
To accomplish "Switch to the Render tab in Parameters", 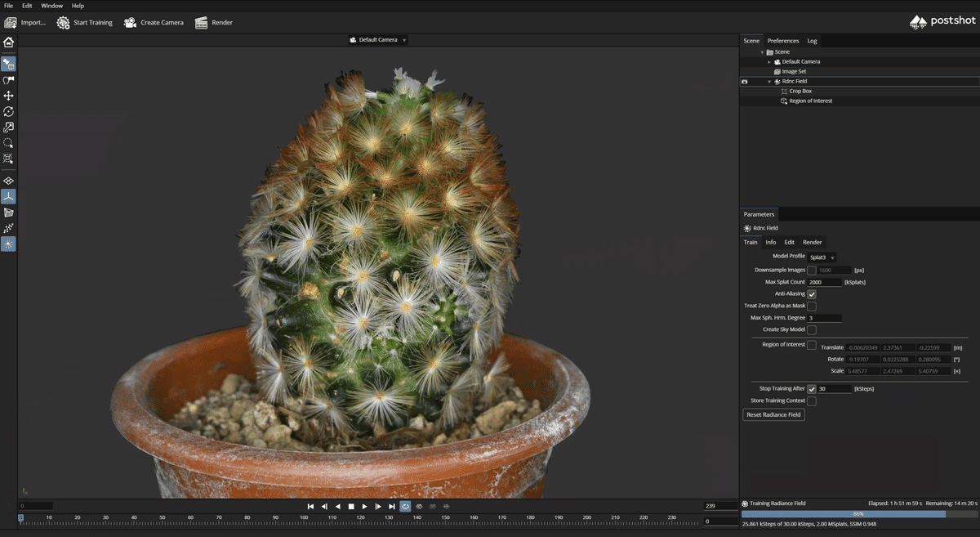I will click(x=813, y=242).
